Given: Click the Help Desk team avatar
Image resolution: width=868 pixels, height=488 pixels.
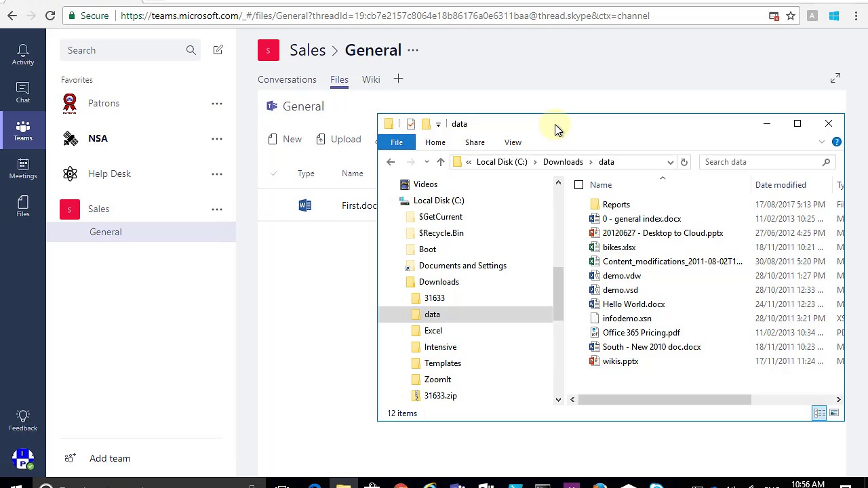Looking at the screenshot, I should 70,174.
